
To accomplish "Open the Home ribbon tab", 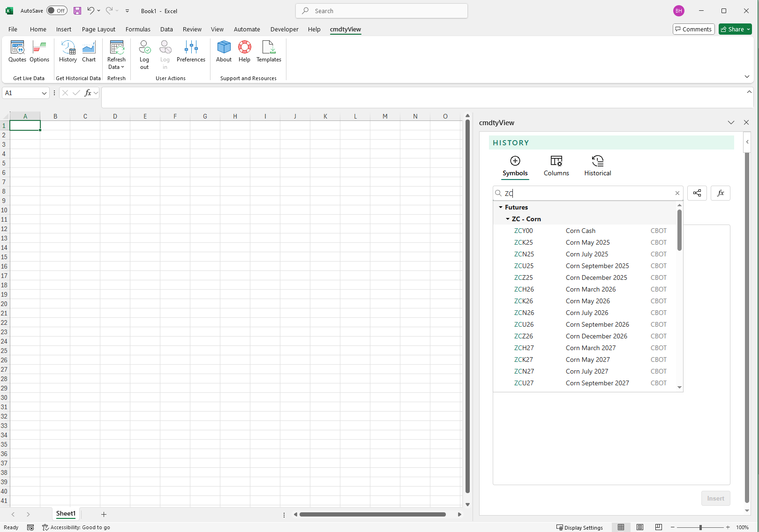I will (x=38, y=29).
